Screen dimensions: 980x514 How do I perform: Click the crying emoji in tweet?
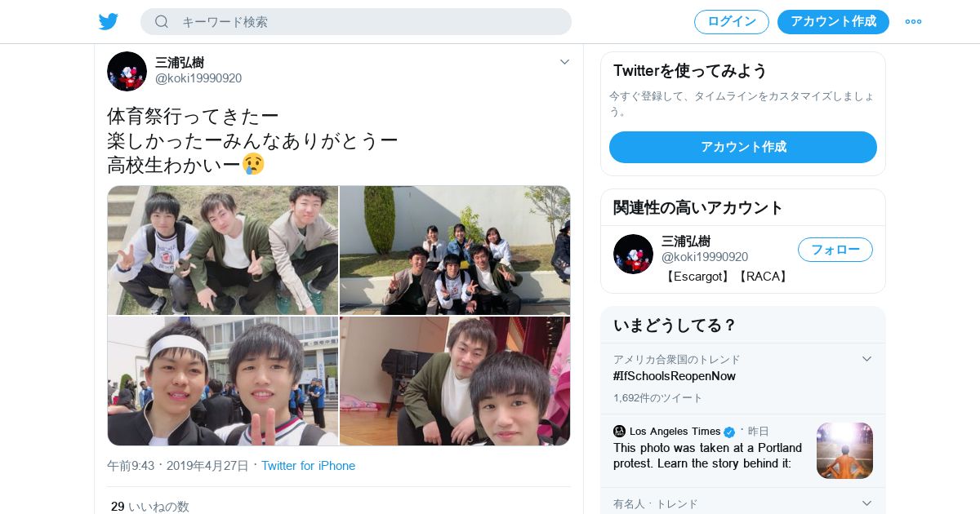point(253,165)
